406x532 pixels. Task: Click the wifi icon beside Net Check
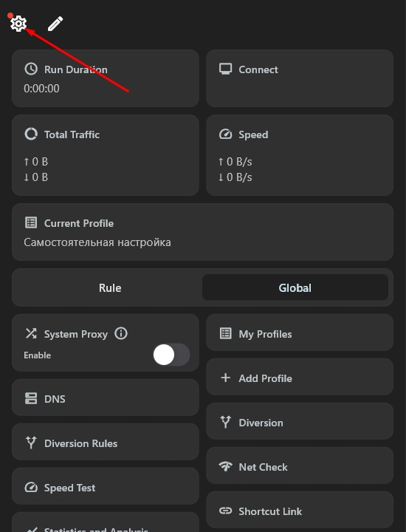pos(225,466)
